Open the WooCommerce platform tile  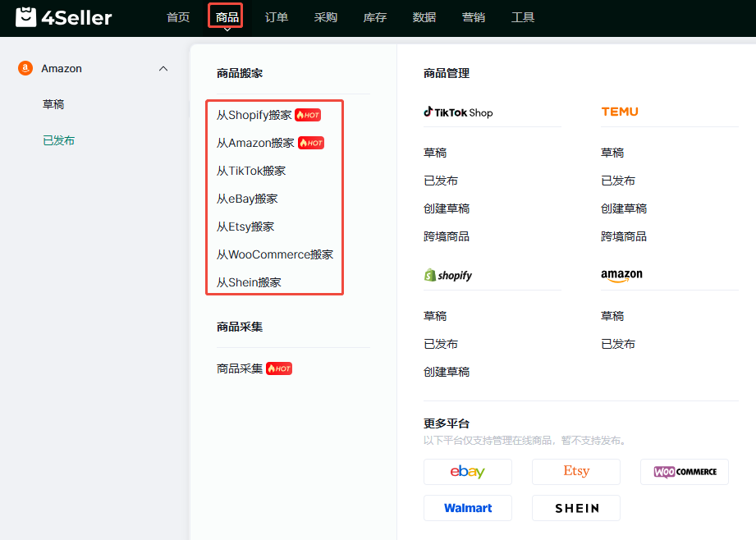tap(684, 472)
